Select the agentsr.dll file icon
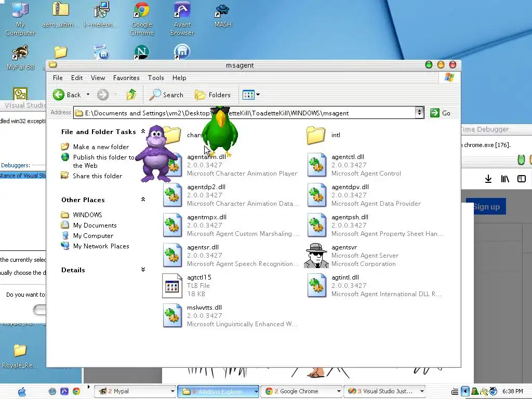Image resolution: width=532 pixels, height=399 pixels. 172,255
